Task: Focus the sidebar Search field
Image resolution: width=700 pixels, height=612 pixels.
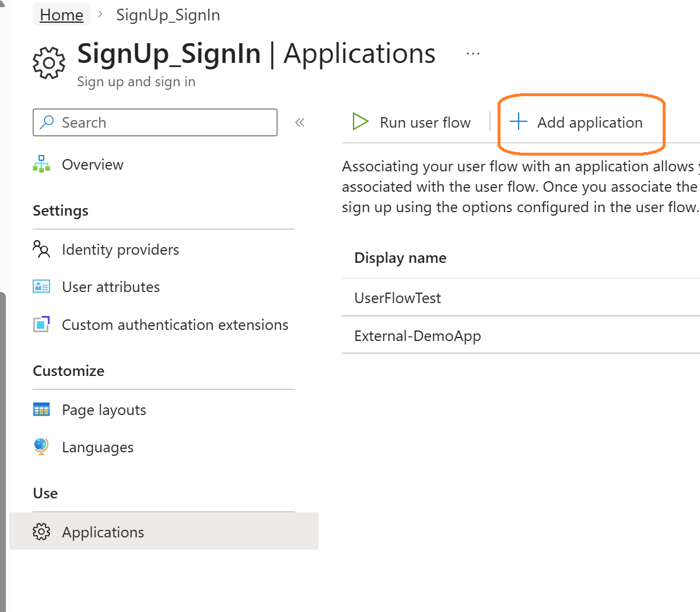Action: pyautogui.click(x=163, y=122)
